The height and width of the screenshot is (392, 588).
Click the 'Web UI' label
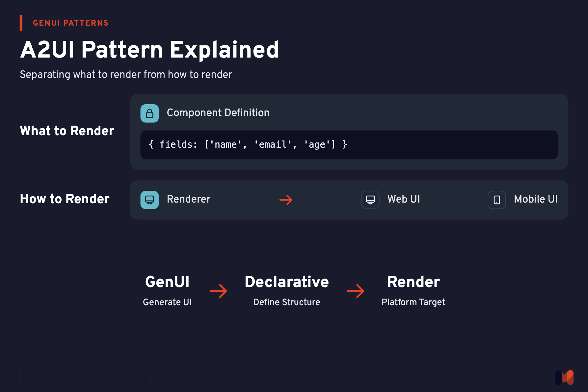tap(404, 199)
